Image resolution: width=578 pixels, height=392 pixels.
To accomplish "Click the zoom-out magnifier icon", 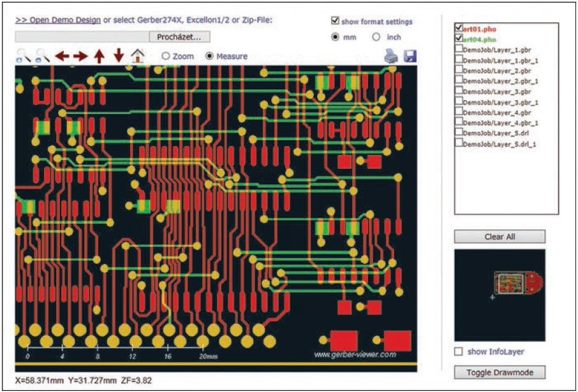I will point(42,56).
